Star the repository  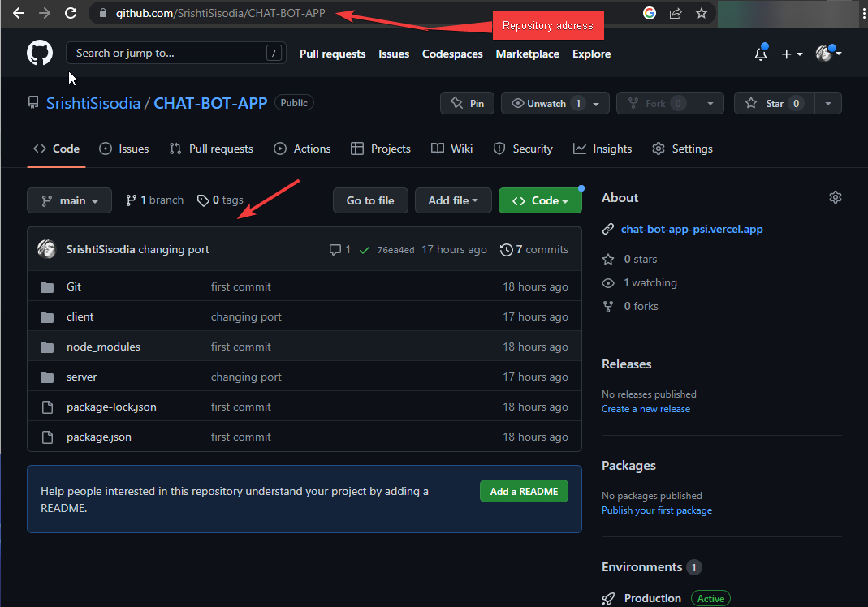point(775,104)
